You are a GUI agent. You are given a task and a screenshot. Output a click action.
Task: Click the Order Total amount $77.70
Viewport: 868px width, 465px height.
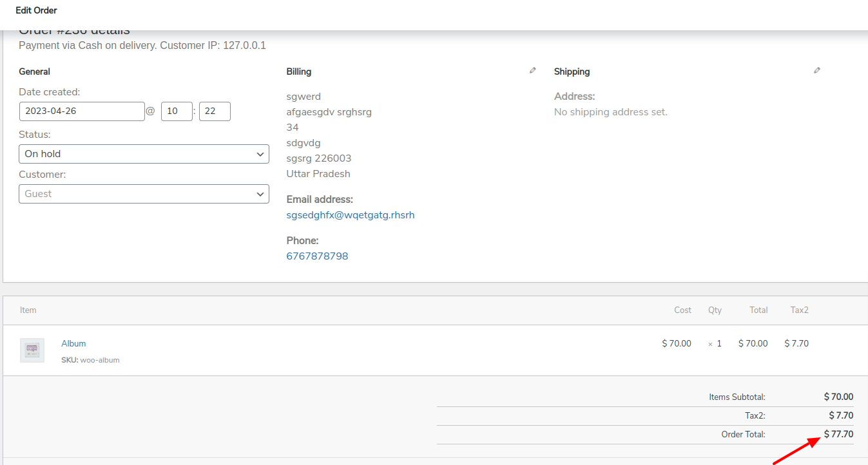pos(838,435)
